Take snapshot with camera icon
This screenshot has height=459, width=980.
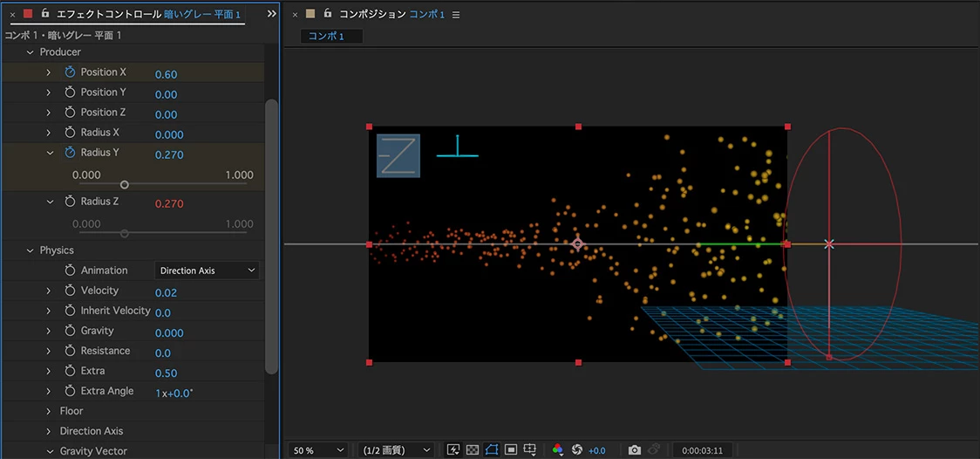pos(635,449)
